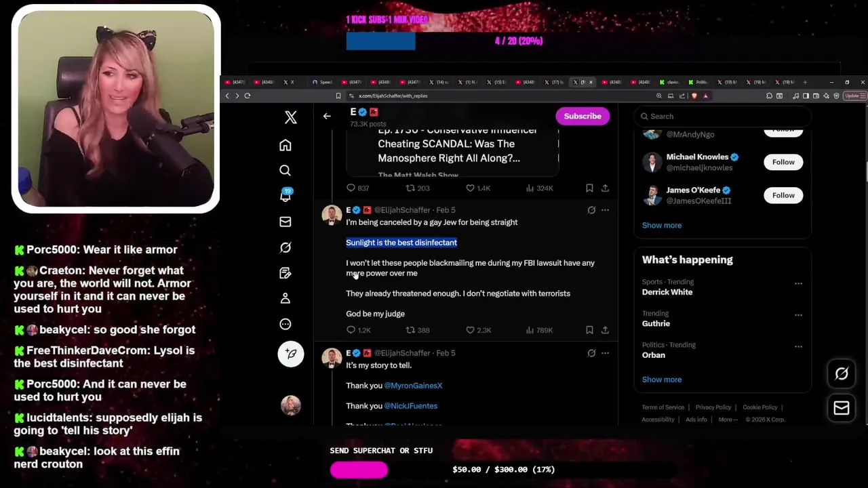This screenshot has height=488, width=868.
Task: Open @MyronGainesX mention link
Action: pyautogui.click(x=413, y=386)
